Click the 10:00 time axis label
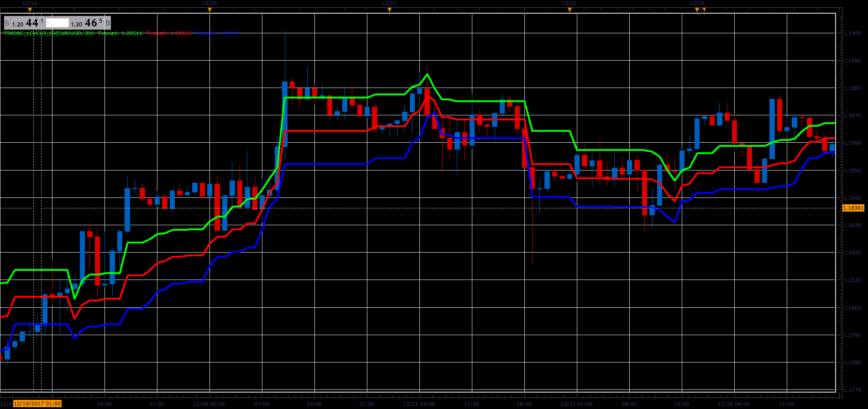 104,404
